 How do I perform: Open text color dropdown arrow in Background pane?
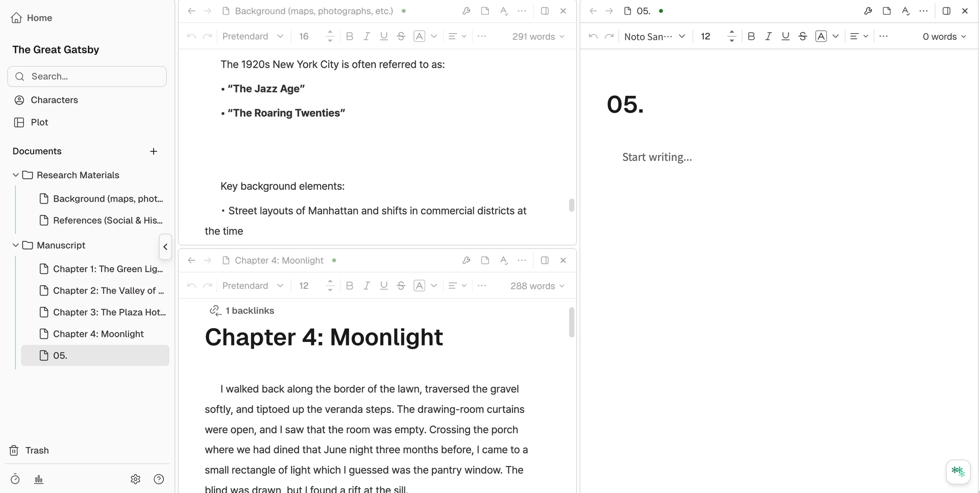coord(434,36)
